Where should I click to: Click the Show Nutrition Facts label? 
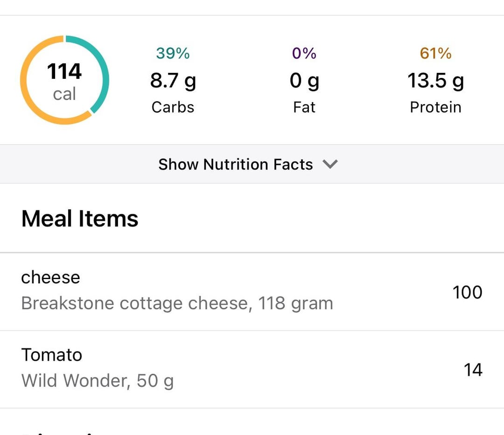(x=236, y=164)
